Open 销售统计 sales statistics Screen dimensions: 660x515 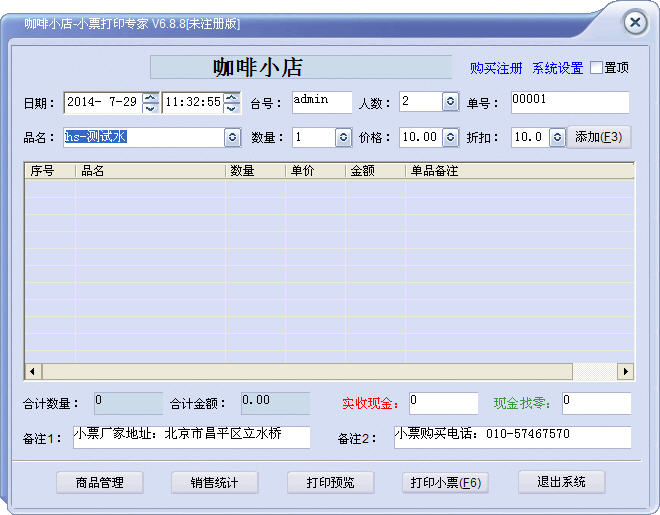pyautogui.click(x=214, y=482)
